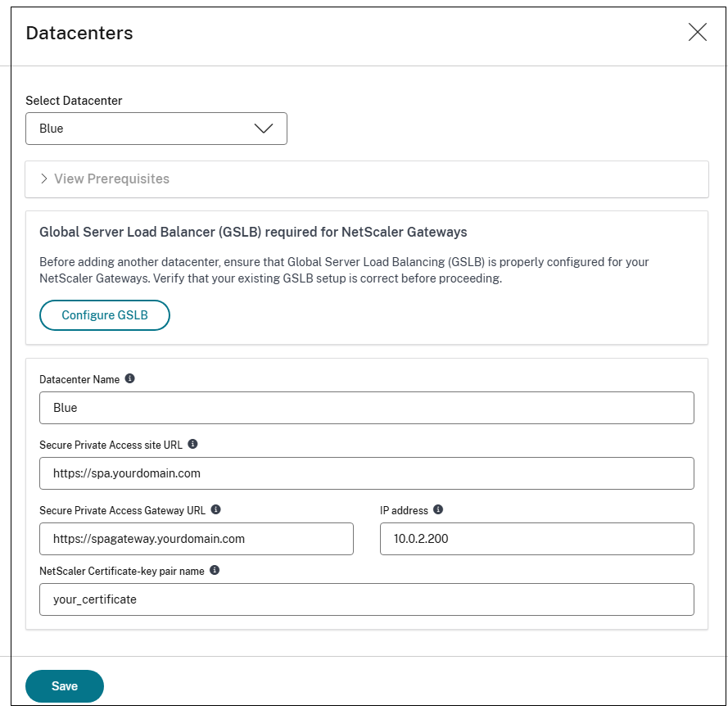Expand the View Prerequisites section
The height and width of the screenshot is (710, 728).
coord(111,179)
